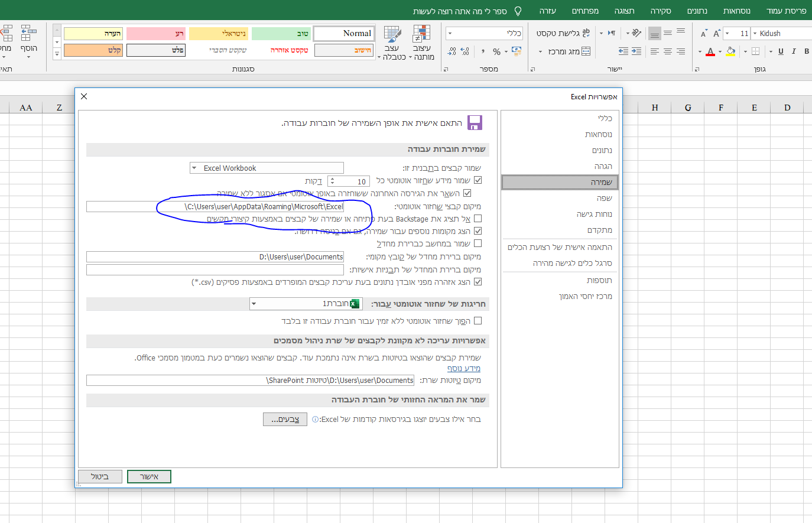Screen dimensions: 812x523
Task: Click the AutoRecover file location field
Action: pyautogui.click(x=215, y=206)
